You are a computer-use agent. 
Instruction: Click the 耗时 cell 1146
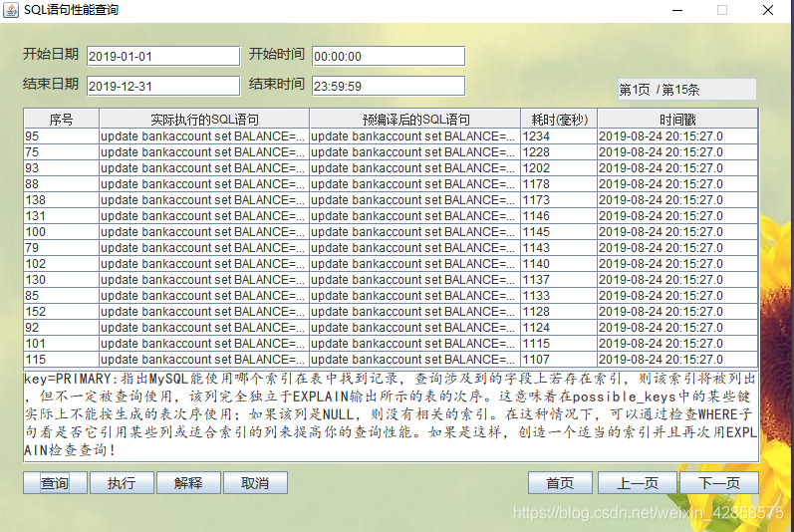pyautogui.click(x=559, y=215)
